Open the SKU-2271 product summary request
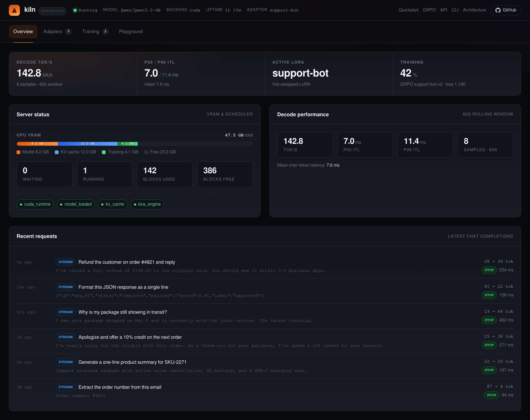Screen dimensions: 530x420 pyautogui.click(x=265, y=366)
